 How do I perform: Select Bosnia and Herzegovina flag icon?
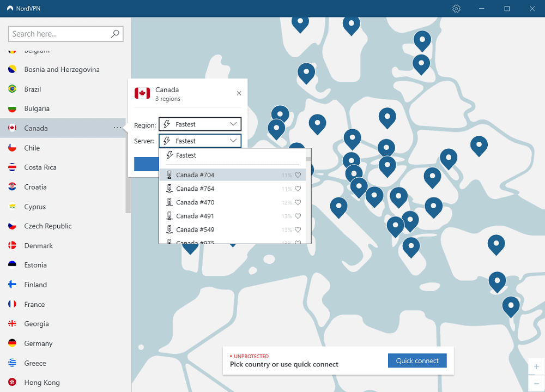tap(12, 69)
